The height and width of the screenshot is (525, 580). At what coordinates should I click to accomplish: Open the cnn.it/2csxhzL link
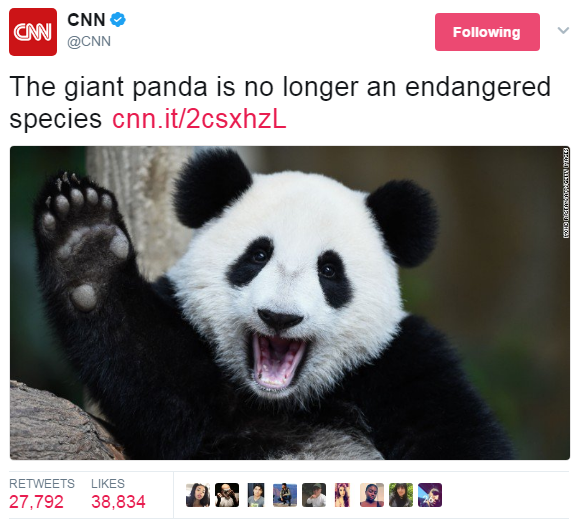pos(199,119)
